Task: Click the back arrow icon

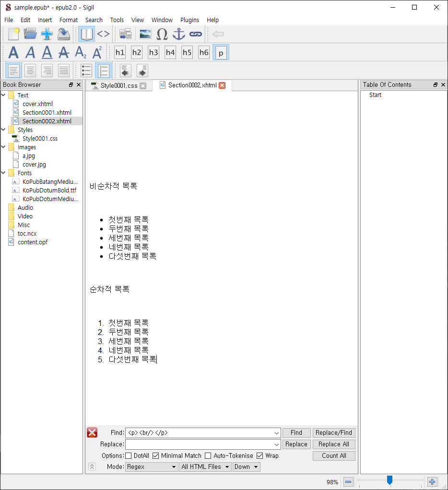Action: click(218, 34)
